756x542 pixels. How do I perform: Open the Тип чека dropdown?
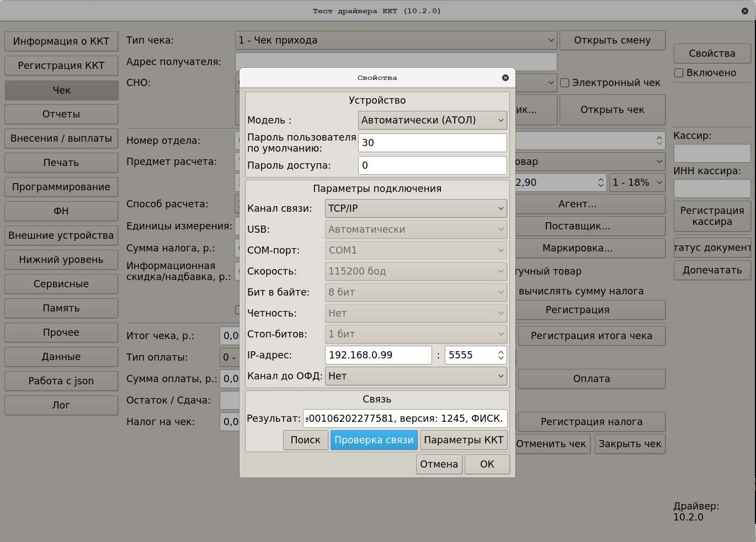pos(396,40)
